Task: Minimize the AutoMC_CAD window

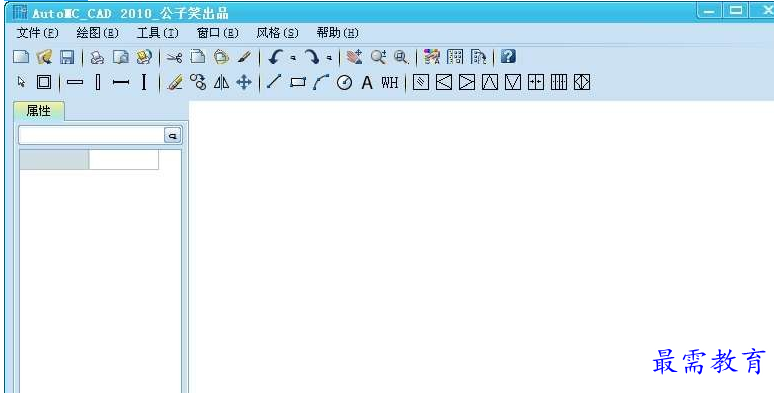Action: [x=709, y=11]
